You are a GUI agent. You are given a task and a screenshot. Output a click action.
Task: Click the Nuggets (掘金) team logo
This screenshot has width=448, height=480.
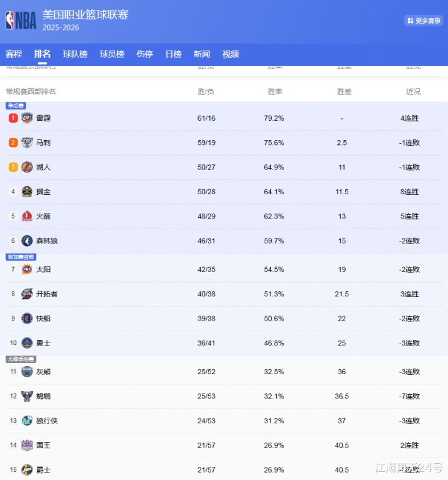pos(27,192)
